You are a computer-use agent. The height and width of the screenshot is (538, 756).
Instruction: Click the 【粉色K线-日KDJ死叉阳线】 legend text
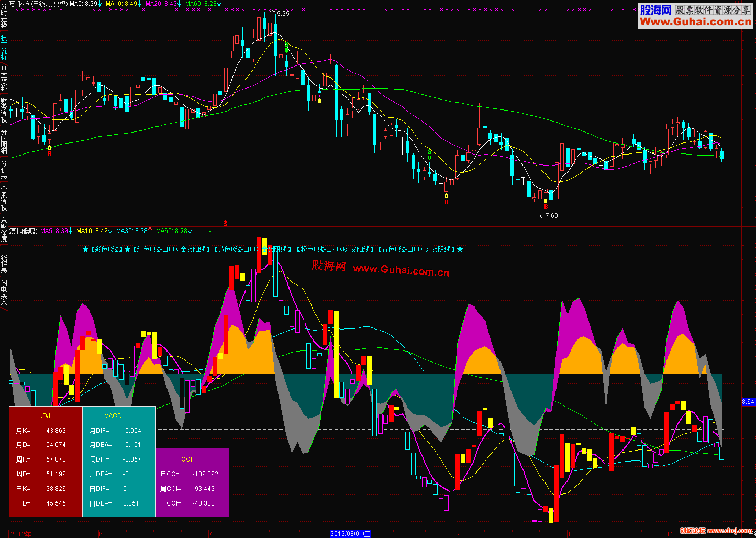[335, 249]
